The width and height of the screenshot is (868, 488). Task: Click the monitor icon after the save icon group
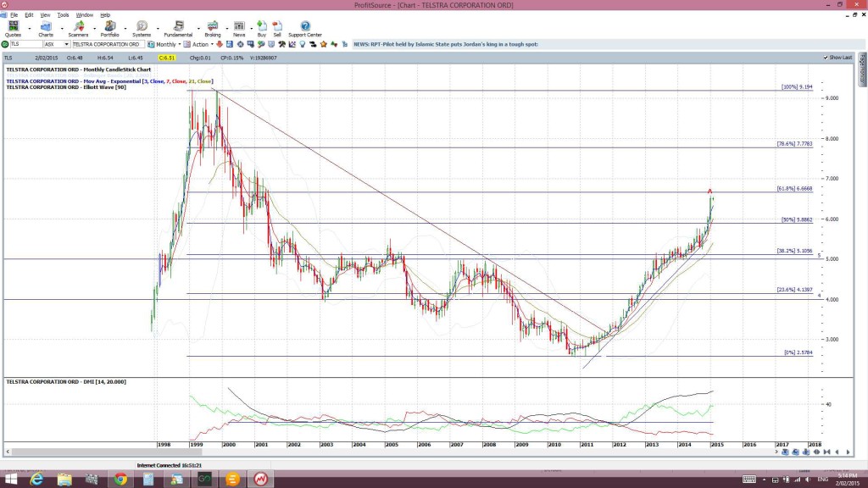[251, 44]
